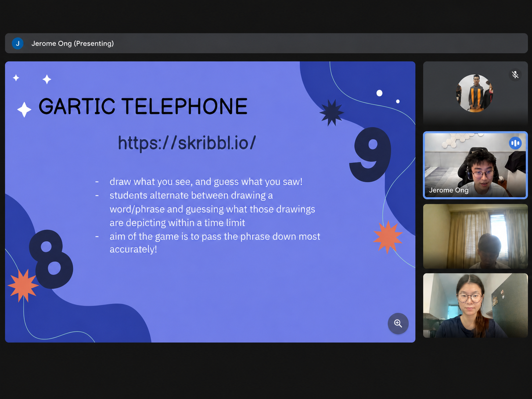
Task: Click the https://skribbl.io/ link on slide
Action: [x=187, y=143]
